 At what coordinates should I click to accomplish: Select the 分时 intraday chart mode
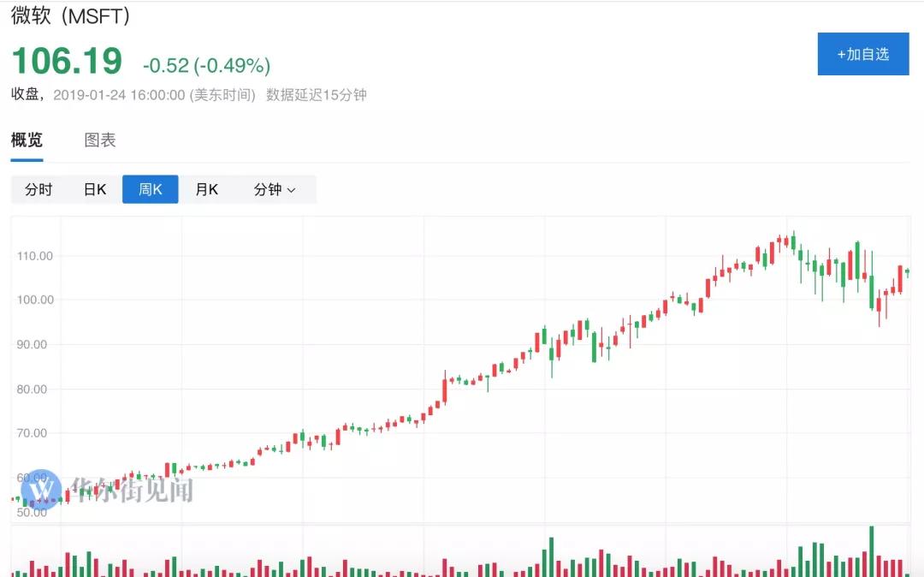tap(38, 189)
